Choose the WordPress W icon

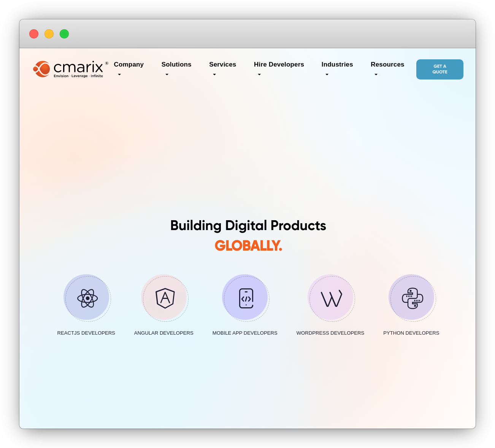tap(332, 299)
